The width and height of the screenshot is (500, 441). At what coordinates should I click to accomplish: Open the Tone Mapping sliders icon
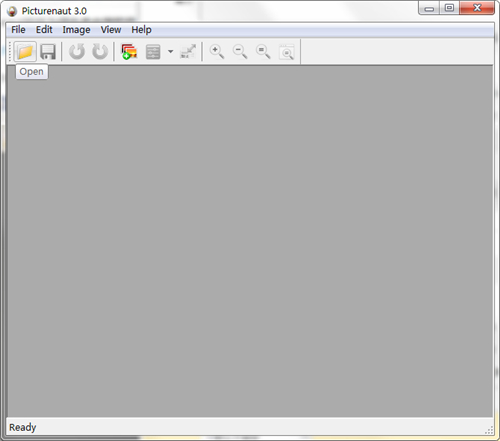(x=153, y=52)
